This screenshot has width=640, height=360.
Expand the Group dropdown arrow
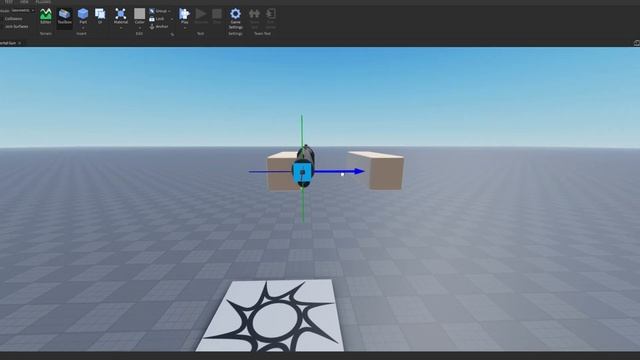click(x=169, y=11)
